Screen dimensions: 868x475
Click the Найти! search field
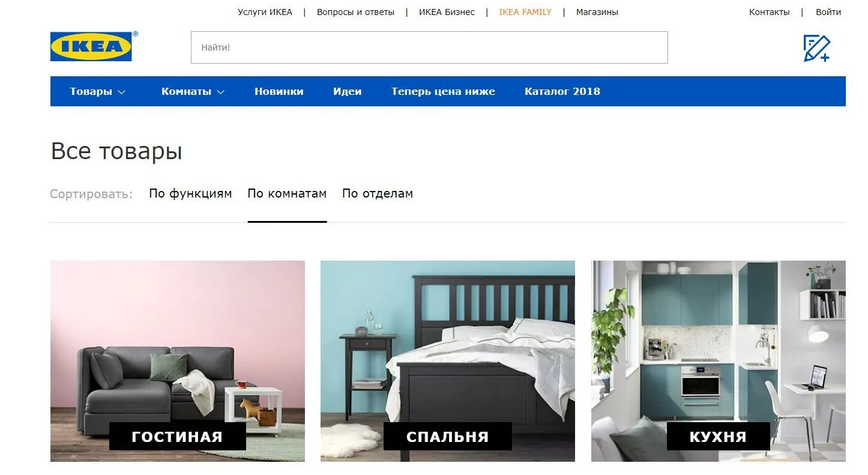tap(429, 47)
